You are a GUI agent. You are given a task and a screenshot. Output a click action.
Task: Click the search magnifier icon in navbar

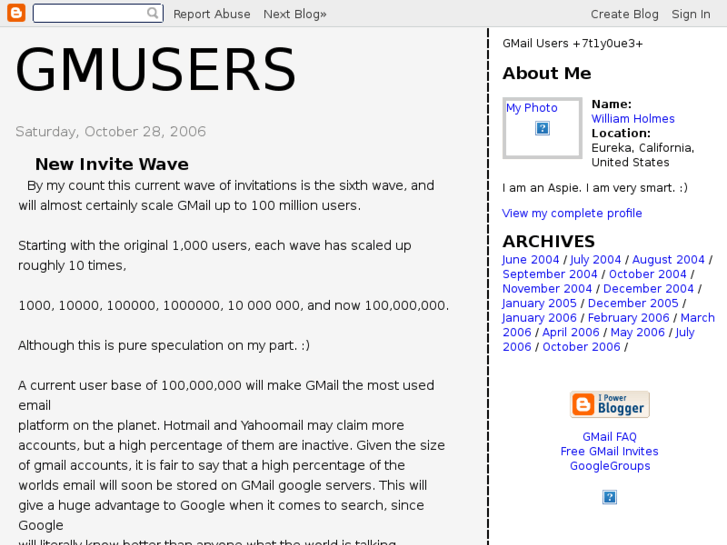point(152,13)
